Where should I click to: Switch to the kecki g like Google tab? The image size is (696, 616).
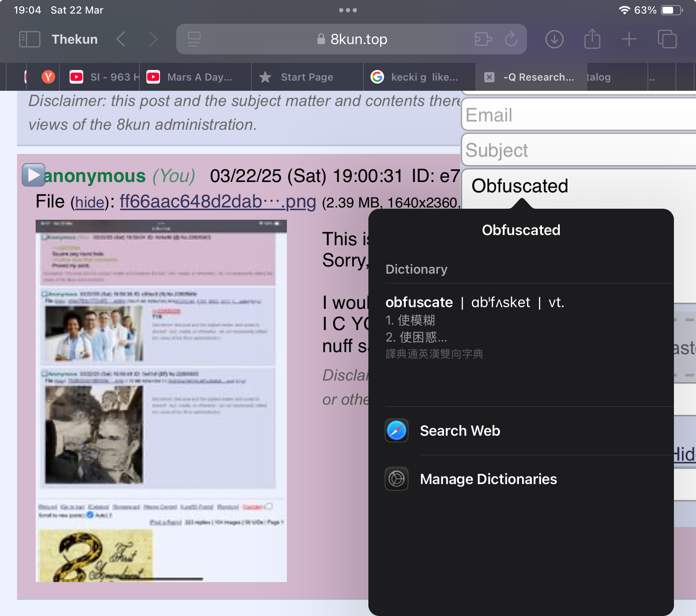[420, 77]
